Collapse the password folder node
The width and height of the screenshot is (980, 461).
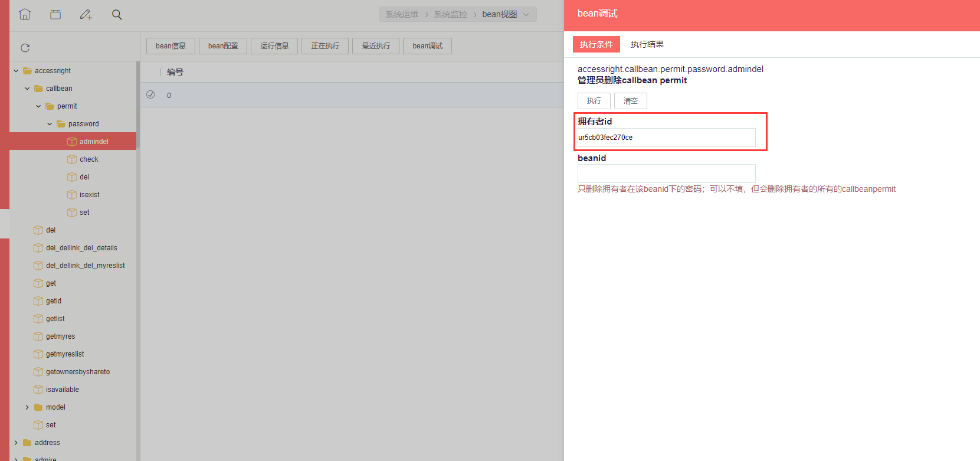tap(50, 124)
